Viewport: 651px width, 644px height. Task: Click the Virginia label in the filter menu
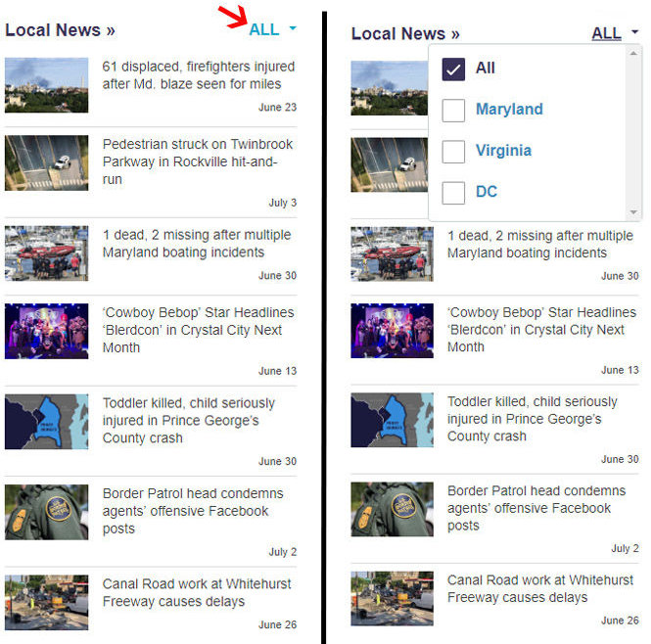point(503,151)
